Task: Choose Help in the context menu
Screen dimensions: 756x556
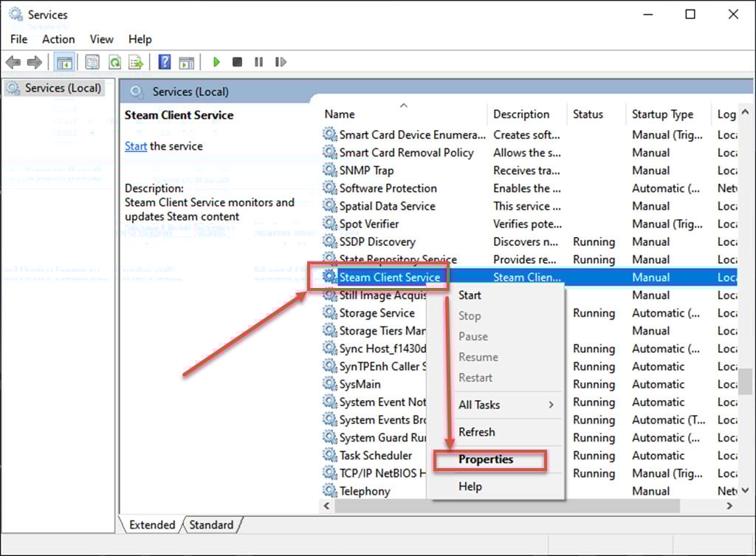Action: [495, 487]
